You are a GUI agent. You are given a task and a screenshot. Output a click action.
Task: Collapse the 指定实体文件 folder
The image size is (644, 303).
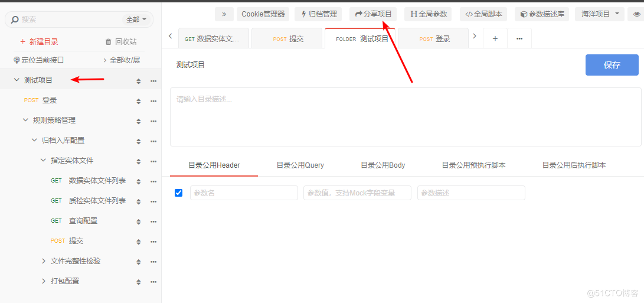click(43, 160)
